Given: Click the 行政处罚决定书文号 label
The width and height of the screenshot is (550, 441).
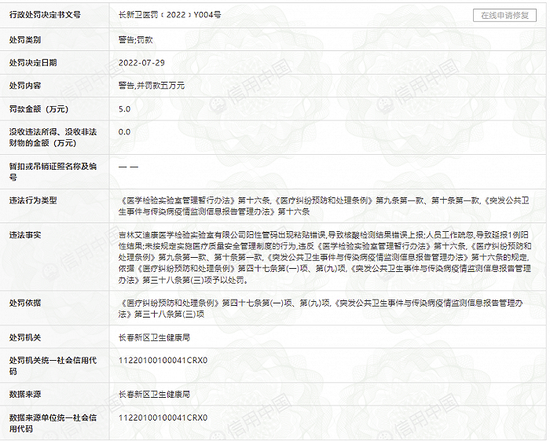Looking at the screenshot, I should (x=45, y=15).
